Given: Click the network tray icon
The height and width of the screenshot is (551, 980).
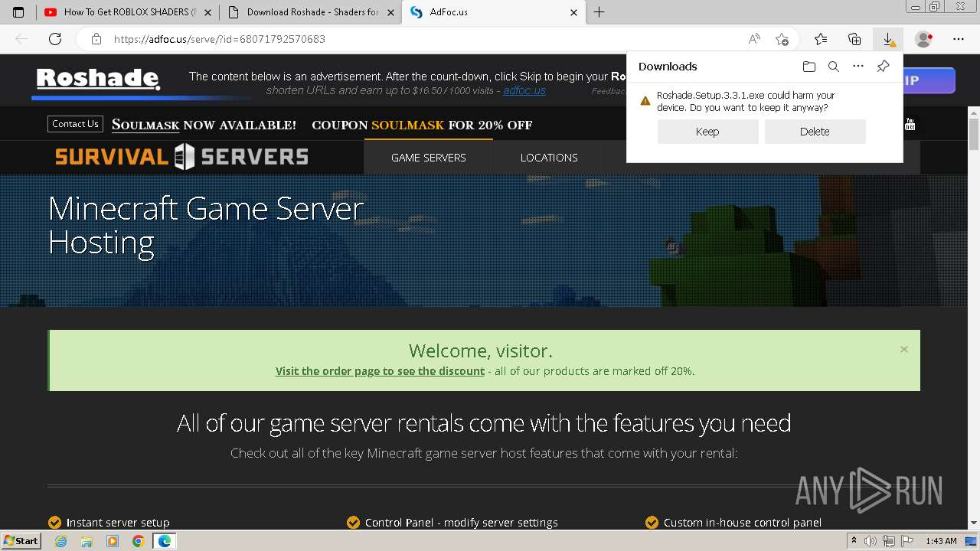Looking at the screenshot, I should 889,541.
